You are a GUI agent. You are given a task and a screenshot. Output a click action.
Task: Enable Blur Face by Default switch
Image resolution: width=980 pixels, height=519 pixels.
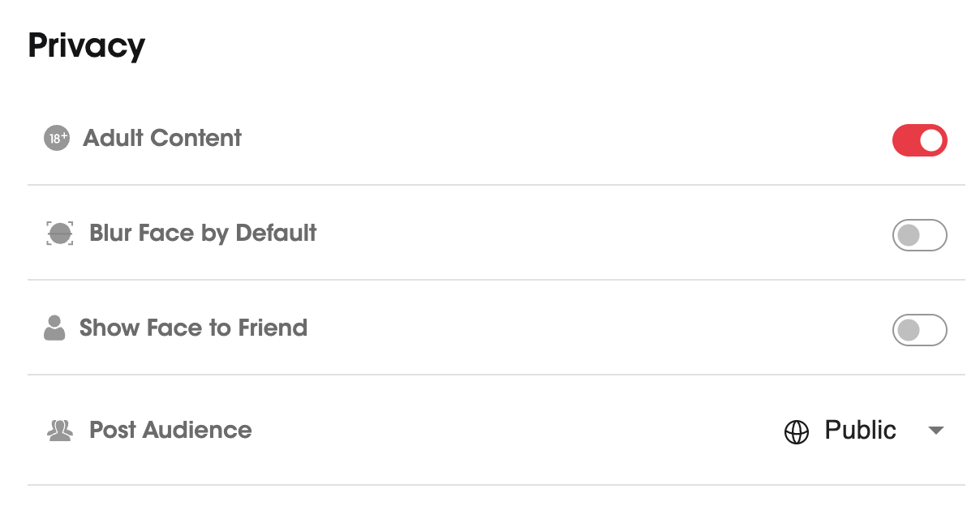coord(919,235)
